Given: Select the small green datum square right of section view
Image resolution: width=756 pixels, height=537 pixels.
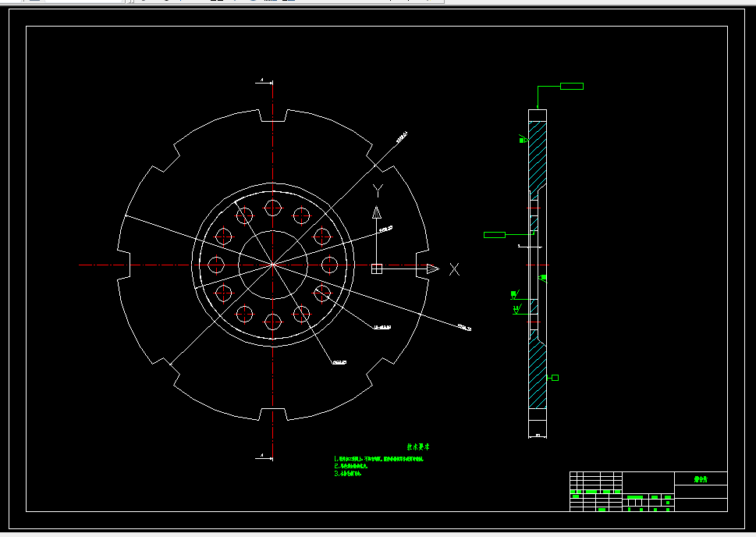Looking at the screenshot, I should 555,378.
